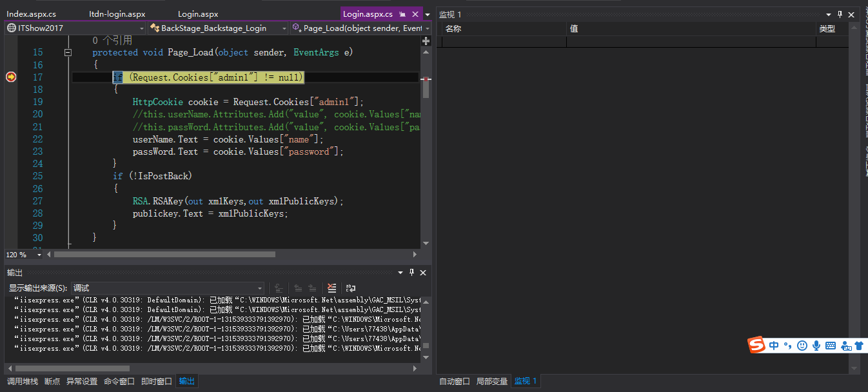Select the 监视 1 watch tab
This screenshot has height=392, width=868.
(x=526, y=382)
